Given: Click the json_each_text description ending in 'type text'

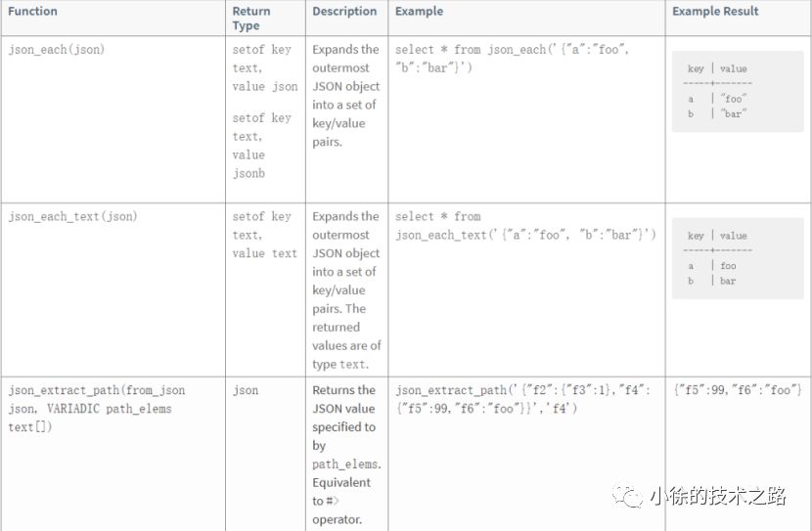Looking at the screenshot, I should [x=346, y=290].
